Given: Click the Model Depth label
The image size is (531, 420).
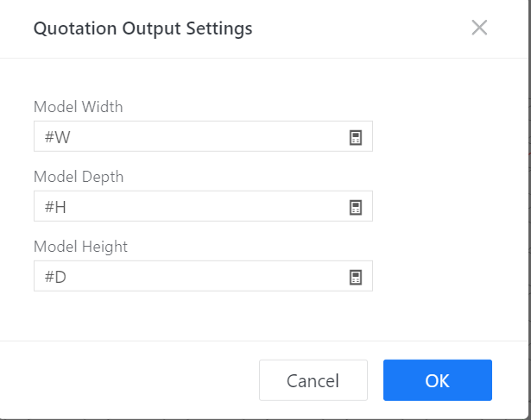Looking at the screenshot, I should pos(79,177).
